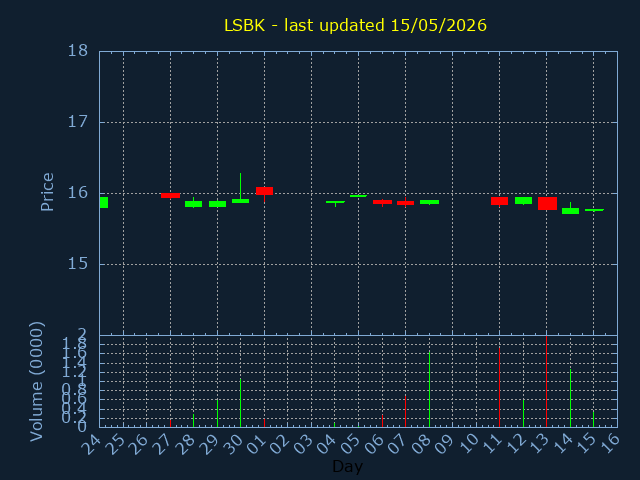The image size is (640, 480).
Task: Select the thin green candlestick for day 04
Action: coord(336,202)
